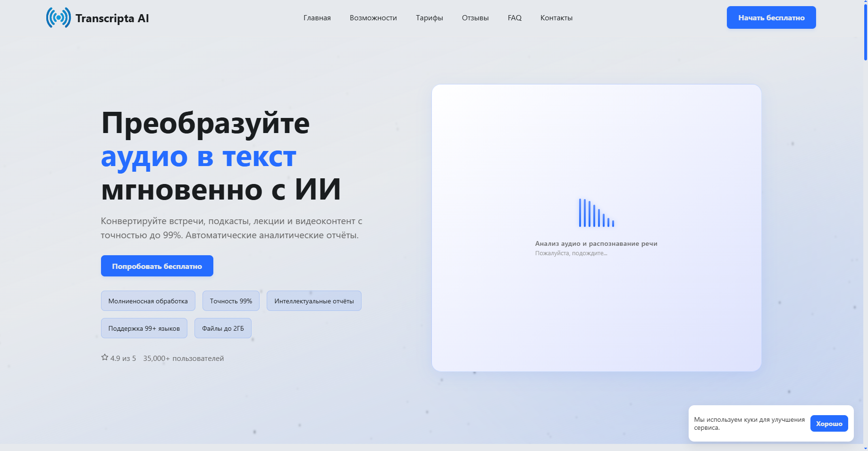Click the Поддержка 99+ языков chip
This screenshot has width=868, height=451.
[x=144, y=328]
